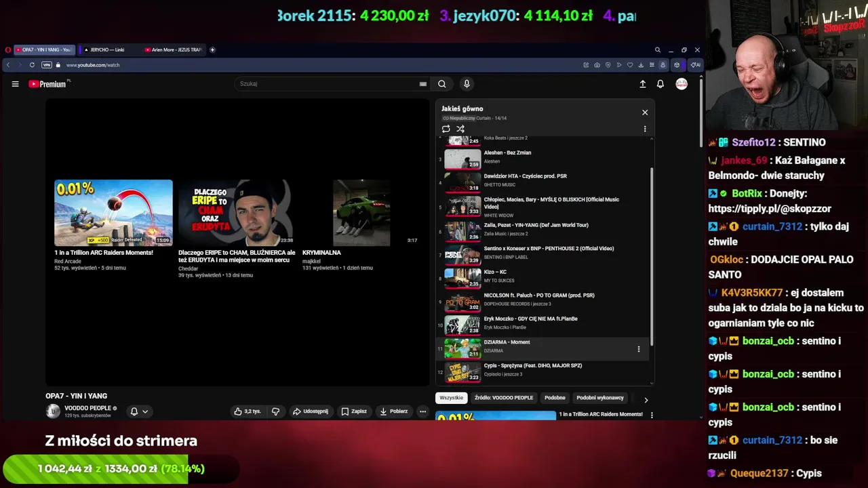Open the YouTube account avatar menu
This screenshot has height=488, width=868.
pyautogui.click(x=682, y=84)
